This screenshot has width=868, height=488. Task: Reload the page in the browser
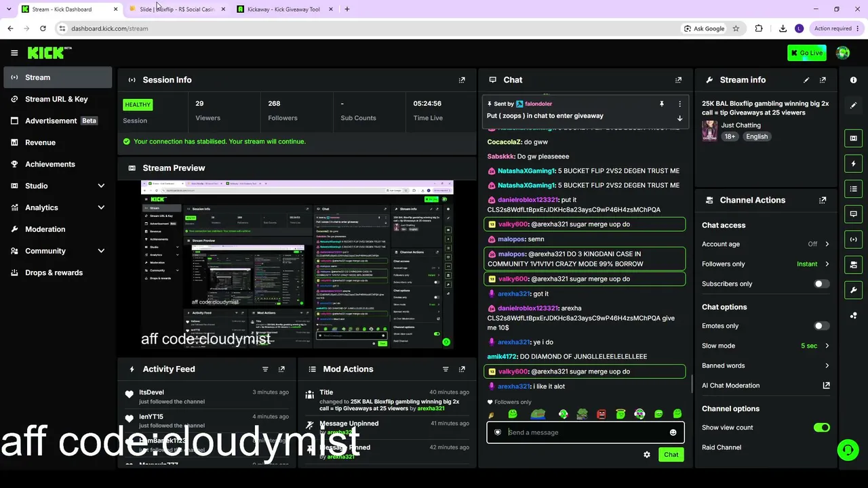pos(43,28)
